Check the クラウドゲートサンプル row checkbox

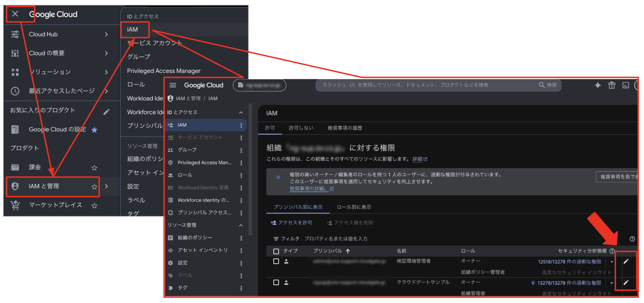tap(276, 282)
